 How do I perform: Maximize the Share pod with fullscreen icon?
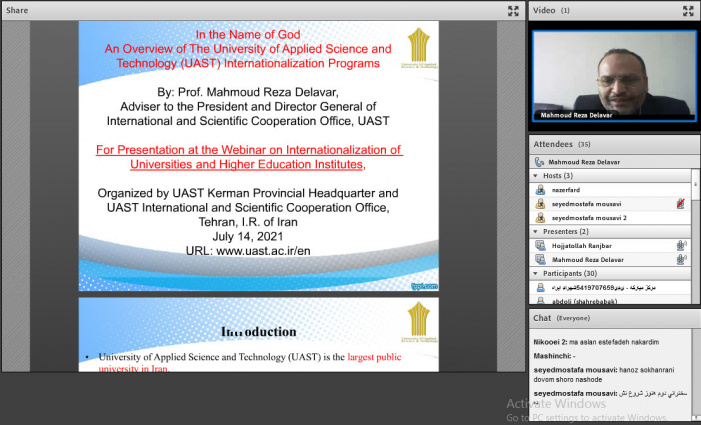(512, 11)
